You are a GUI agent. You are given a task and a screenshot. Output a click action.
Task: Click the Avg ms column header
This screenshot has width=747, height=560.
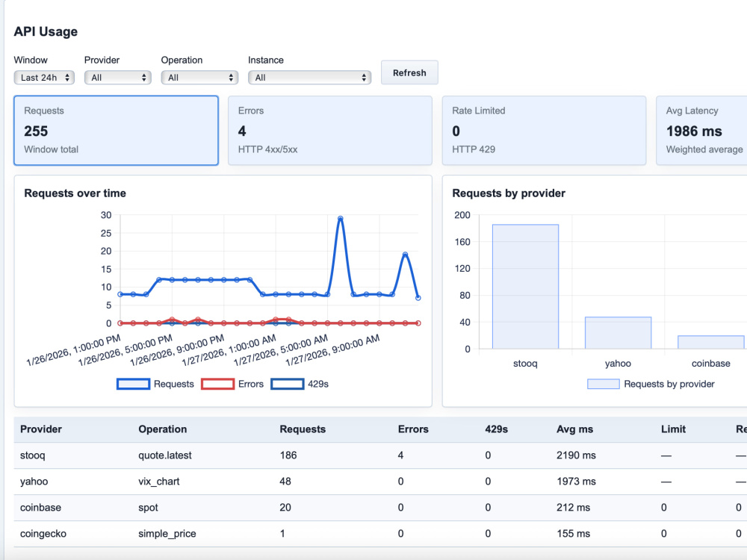[x=574, y=429]
